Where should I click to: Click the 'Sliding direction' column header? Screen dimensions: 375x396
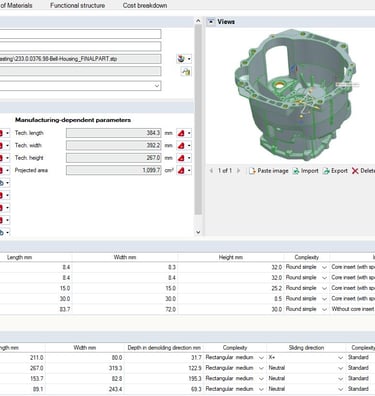306,348
